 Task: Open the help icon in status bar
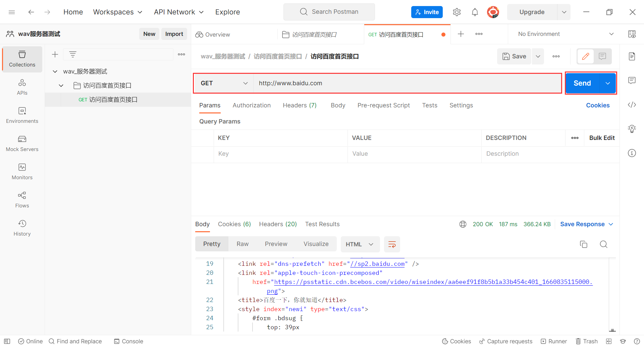(x=637, y=341)
